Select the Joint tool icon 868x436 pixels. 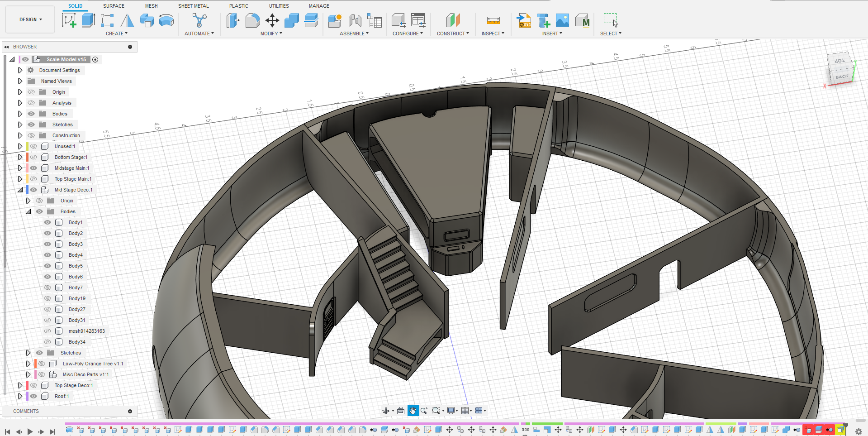[355, 20]
